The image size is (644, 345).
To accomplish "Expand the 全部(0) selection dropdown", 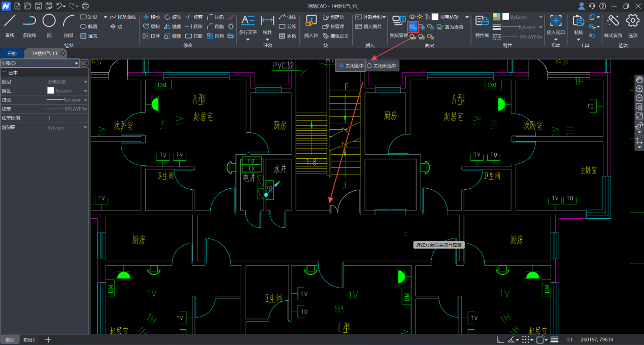I will click(x=77, y=63).
